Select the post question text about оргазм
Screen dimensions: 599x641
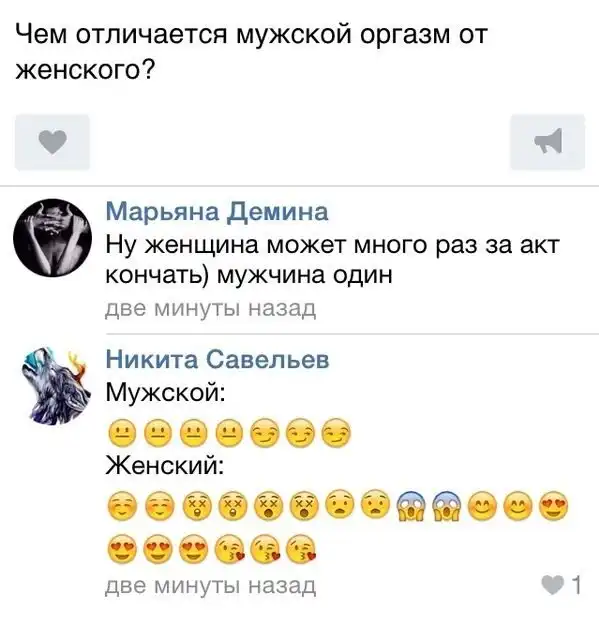[251, 52]
